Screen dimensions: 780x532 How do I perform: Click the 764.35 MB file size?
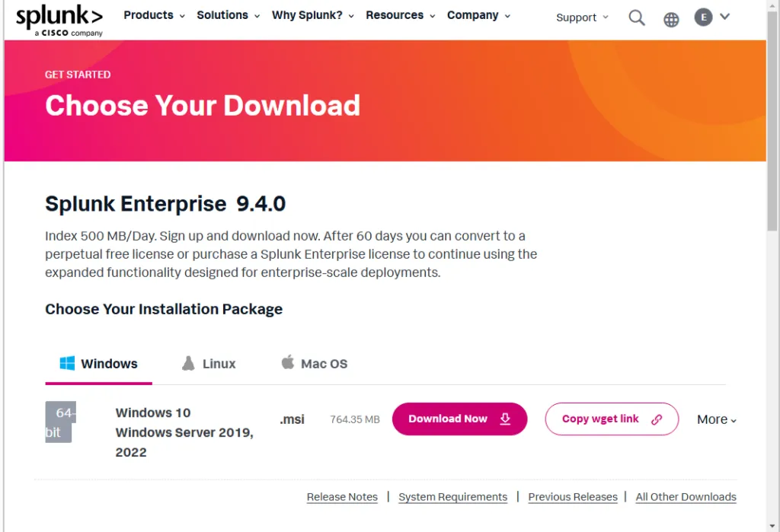pos(355,419)
